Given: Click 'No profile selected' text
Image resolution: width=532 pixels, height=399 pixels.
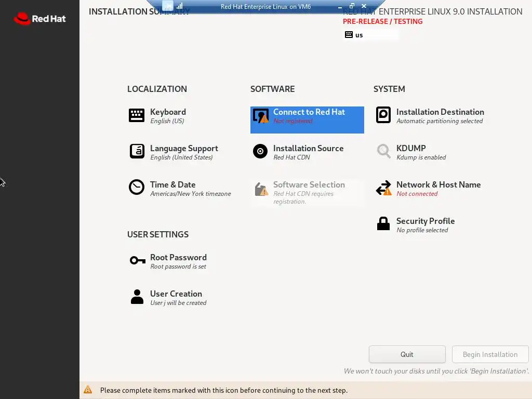Looking at the screenshot, I should 422,230.
